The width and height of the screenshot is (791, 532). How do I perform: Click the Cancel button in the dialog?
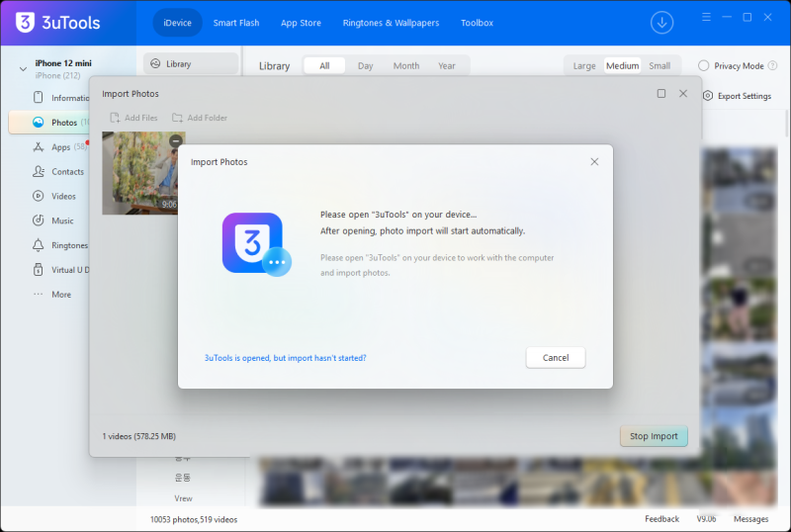556,357
